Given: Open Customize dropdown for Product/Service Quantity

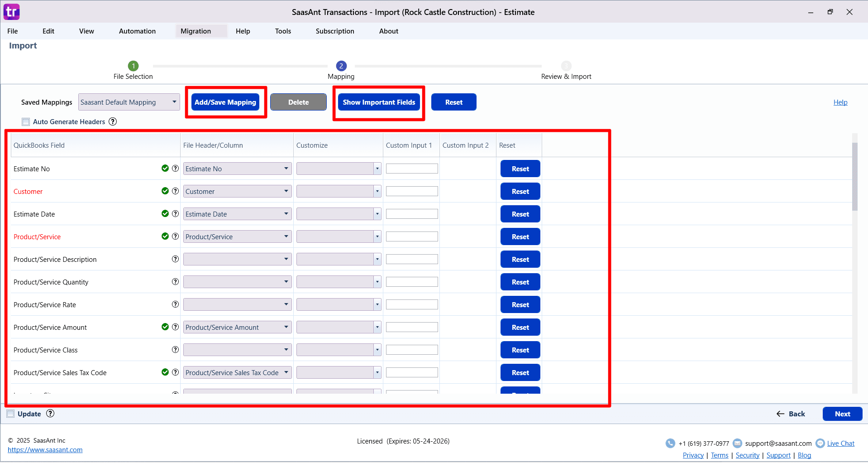Looking at the screenshot, I should pyautogui.click(x=339, y=282).
